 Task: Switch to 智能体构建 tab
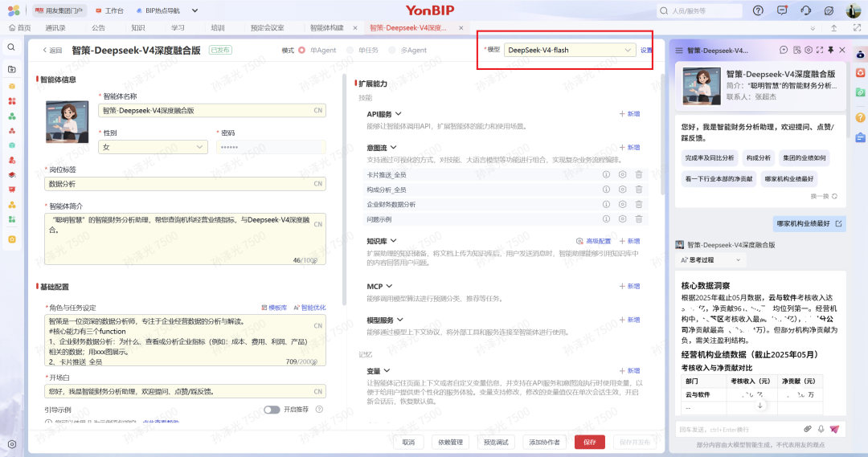pyautogui.click(x=326, y=27)
